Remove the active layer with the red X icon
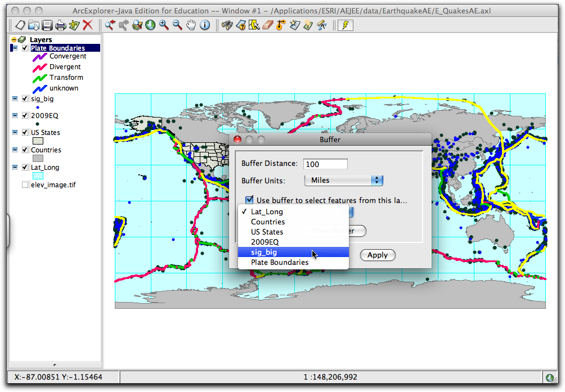This screenshot has width=565, height=392. (x=88, y=25)
